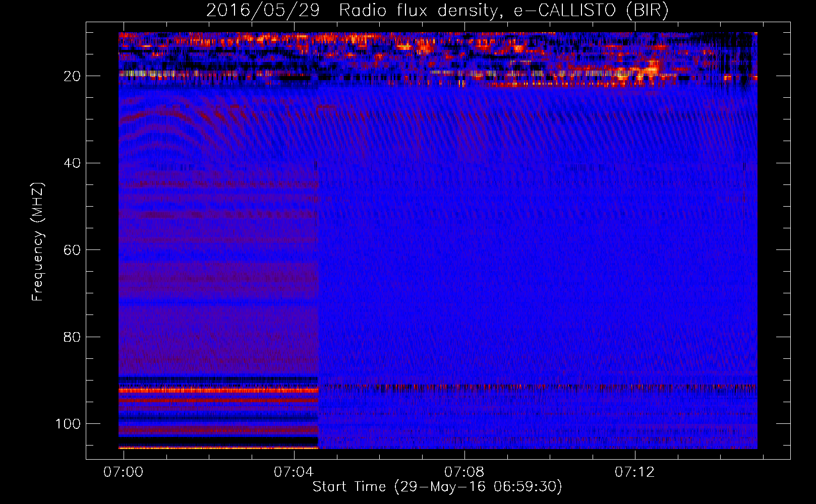Click the plot title "2016/05/29 Radio flux density, e-CALLISTO (BIR)"
The width and height of the screenshot is (816, 504).
coord(437,11)
